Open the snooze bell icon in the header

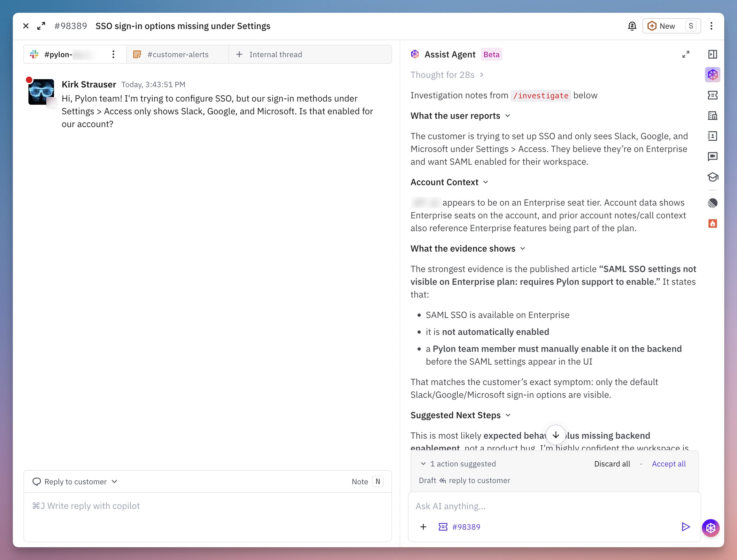(x=632, y=26)
